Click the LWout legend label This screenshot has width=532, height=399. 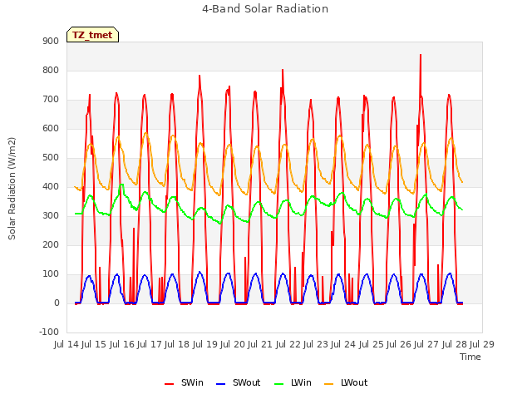tap(354, 382)
